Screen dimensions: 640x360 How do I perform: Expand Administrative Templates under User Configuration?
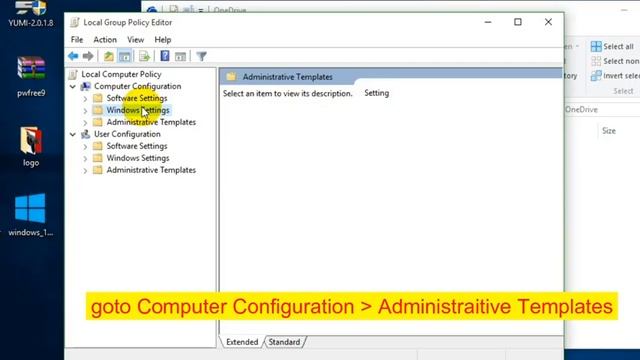85,170
